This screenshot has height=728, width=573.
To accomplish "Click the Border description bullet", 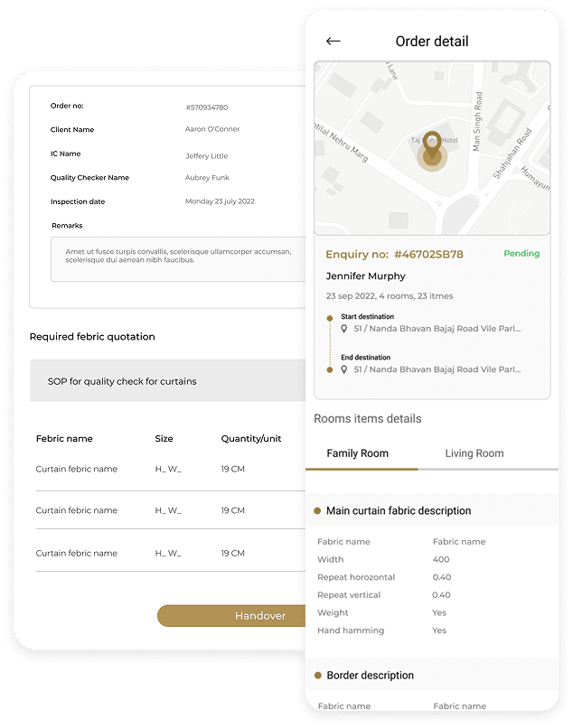I will coord(317,675).
